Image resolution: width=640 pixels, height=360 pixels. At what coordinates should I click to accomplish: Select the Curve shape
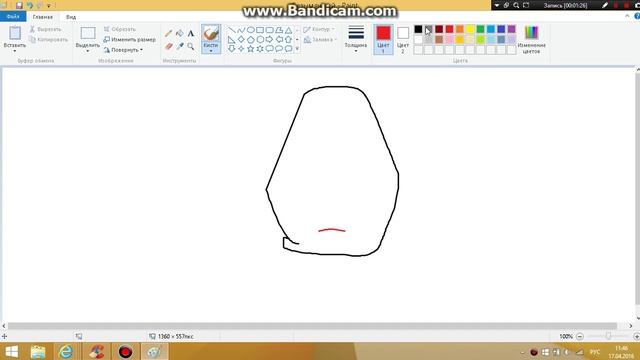click(x=241, y=30)
